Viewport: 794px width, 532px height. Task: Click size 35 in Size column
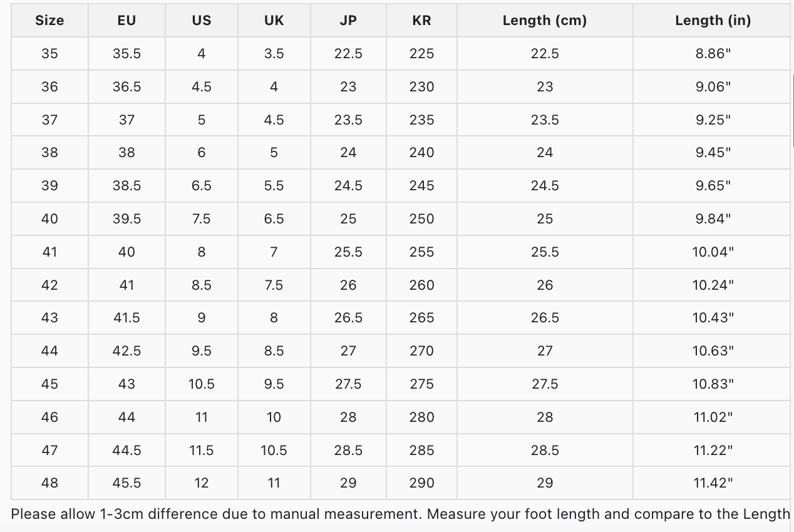49,54
